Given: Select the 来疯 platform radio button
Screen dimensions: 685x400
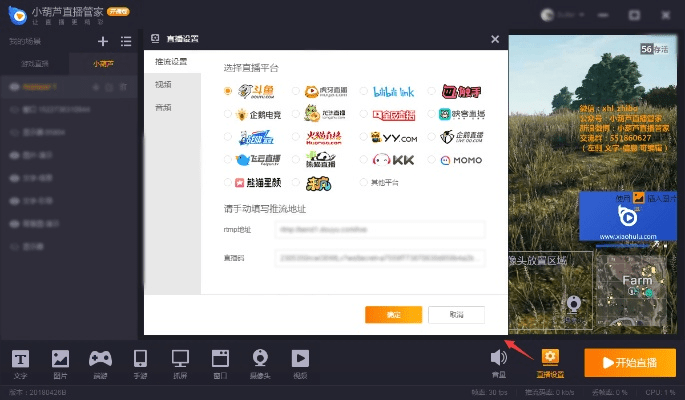Looking at the screenshot, I should click(296, 182).
